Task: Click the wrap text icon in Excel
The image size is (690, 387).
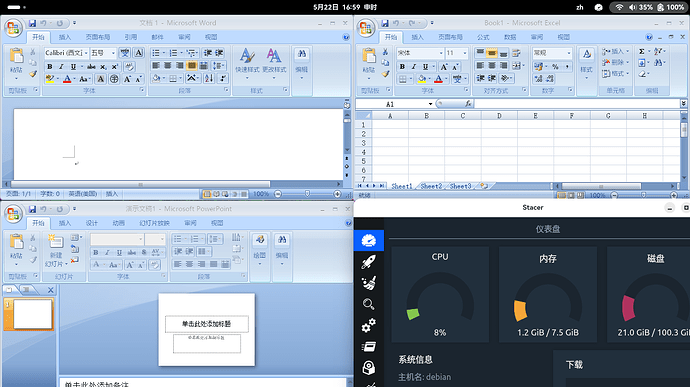Action: coord(517,53)
